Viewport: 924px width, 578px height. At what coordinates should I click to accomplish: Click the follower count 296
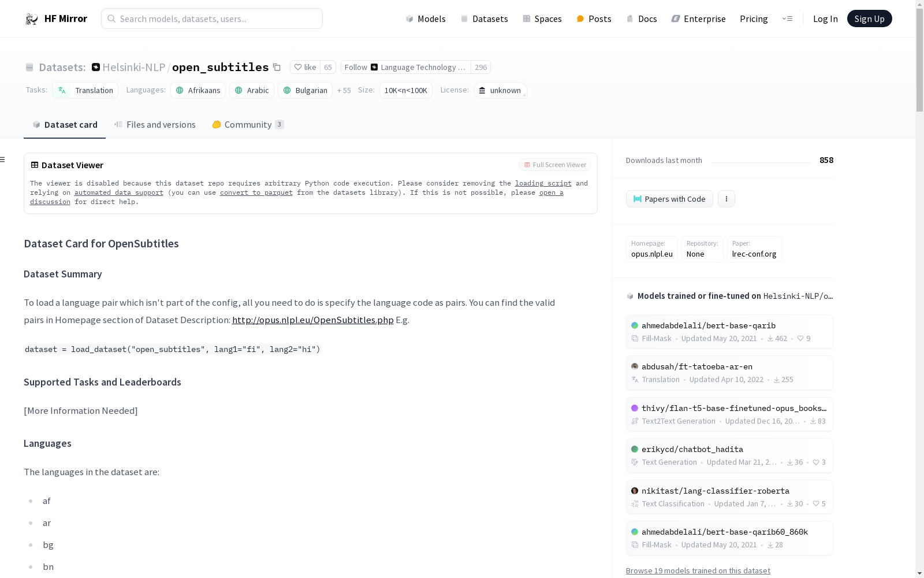(x=481, y=67)
